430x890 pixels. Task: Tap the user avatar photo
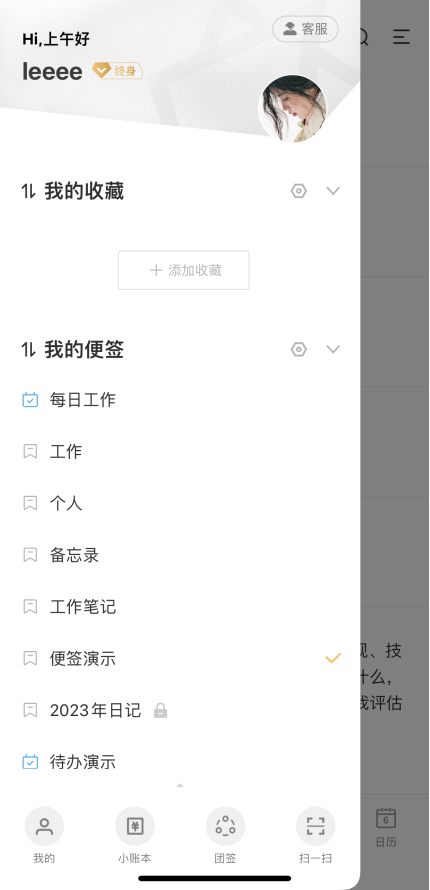click(293, 108)
